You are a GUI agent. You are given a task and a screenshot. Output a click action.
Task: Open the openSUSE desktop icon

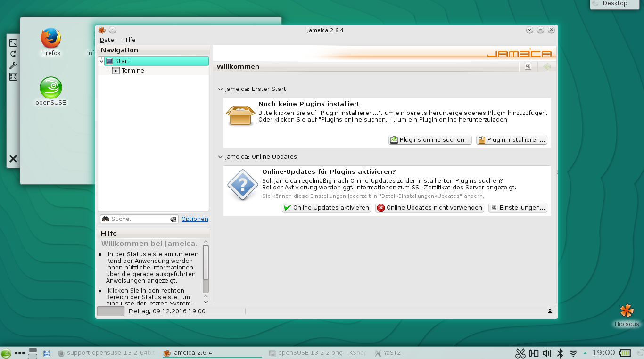click(51, 91)
